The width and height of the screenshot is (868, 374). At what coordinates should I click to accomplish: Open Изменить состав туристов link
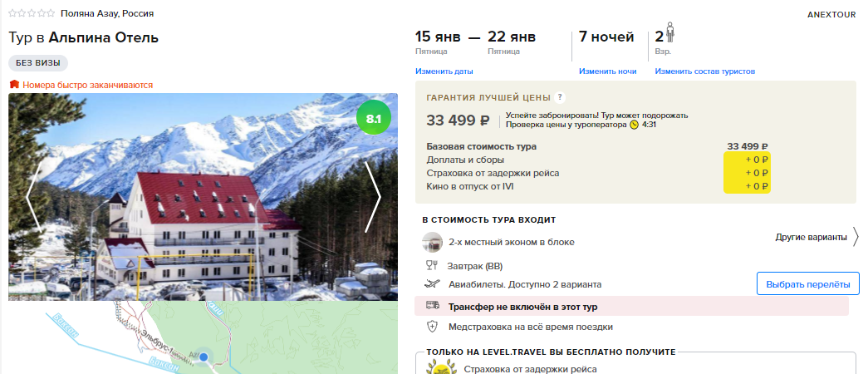point(704,71)
